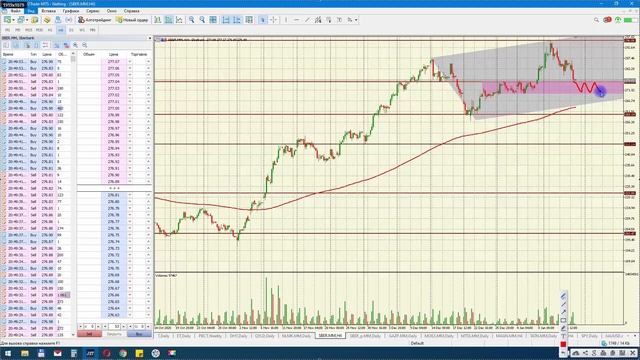The width and height of the screenshot is (640, 360).
Task: Select the M5 timeframe
Action: (18, 30)
